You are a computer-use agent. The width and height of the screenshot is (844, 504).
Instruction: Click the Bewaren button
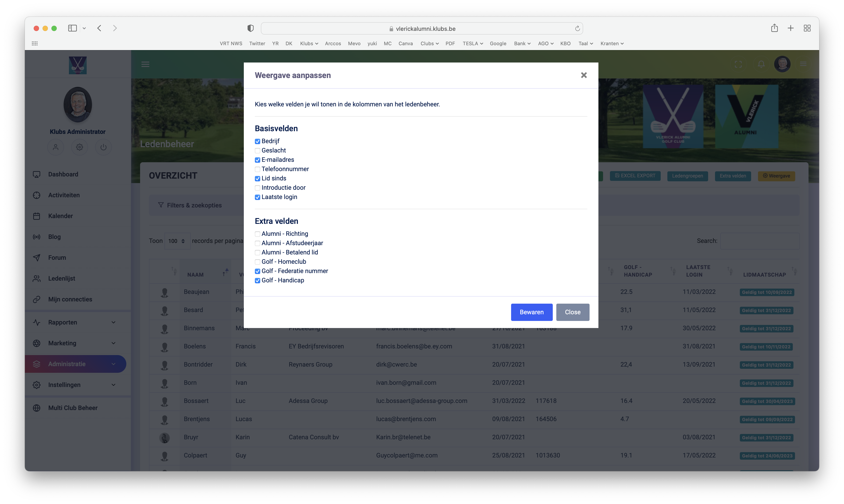(x=531, y=312)
